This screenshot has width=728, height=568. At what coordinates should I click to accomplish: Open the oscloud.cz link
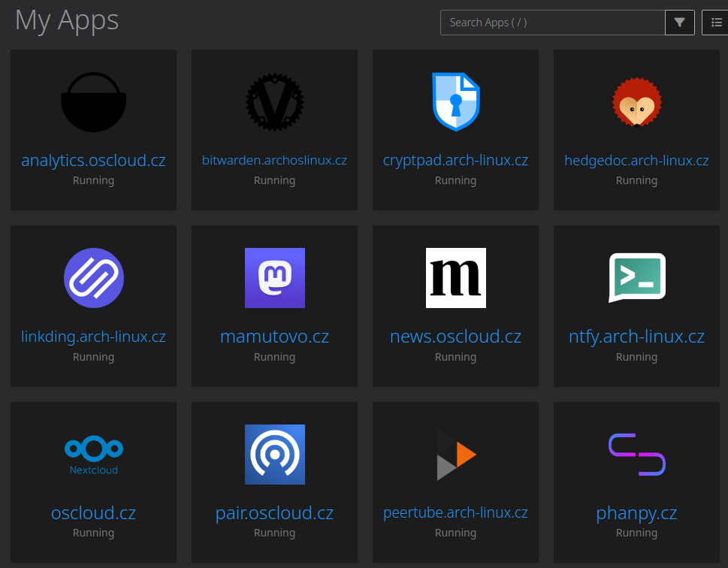(93, 513)
